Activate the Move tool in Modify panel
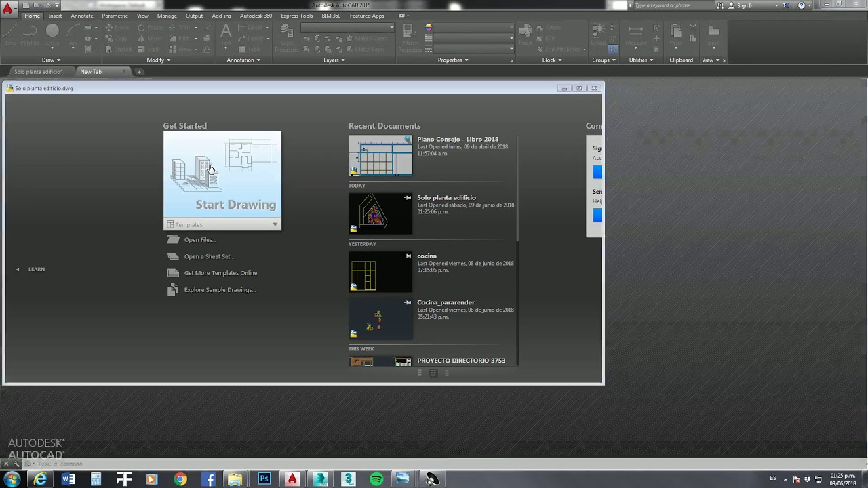868x488 pixels. coord(117,28)
